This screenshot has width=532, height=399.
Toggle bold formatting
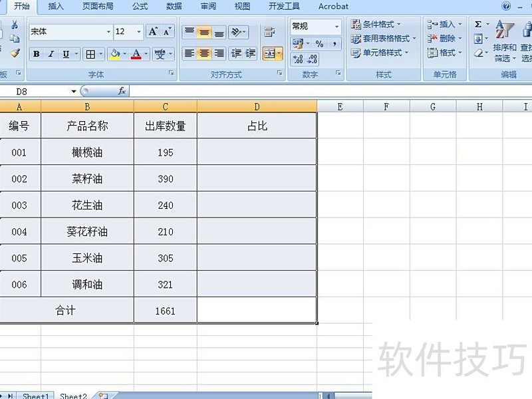(37, 54)
